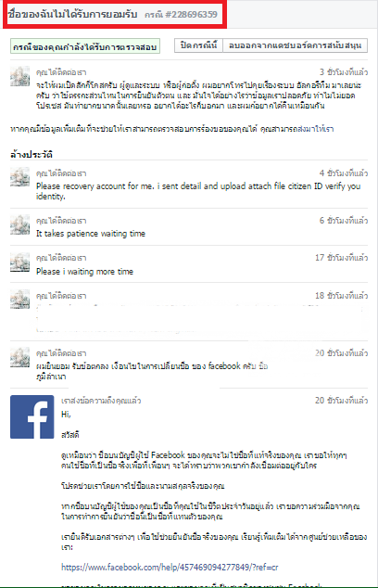Click the '6 ชั่วโมงที่แล้ว' timestamp
The width and height of the screenshot is (378, 588).
344,220
